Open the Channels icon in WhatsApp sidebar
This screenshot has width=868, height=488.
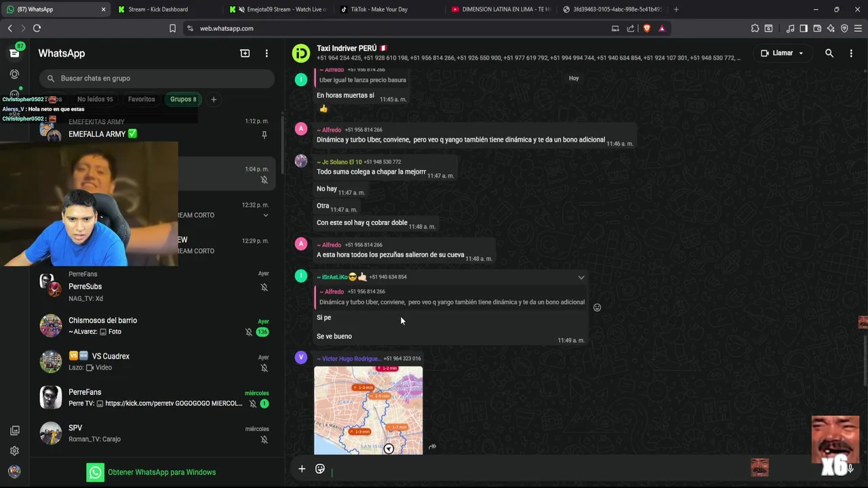pyautogui.click(x=14, y=95)
